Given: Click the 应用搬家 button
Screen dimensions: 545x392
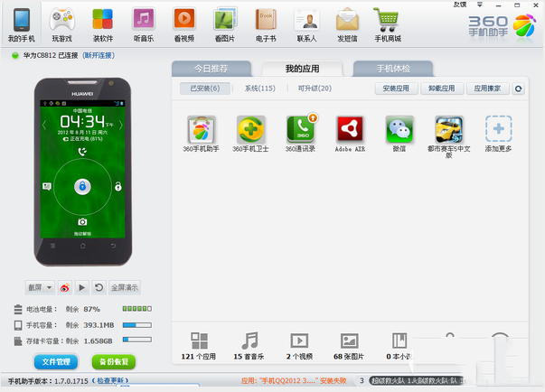Looking at the screenshot, I should tap(488, 89).
